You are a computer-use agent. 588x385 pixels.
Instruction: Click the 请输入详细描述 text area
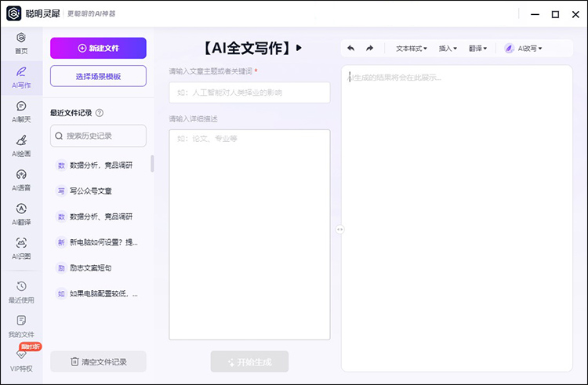249,234
